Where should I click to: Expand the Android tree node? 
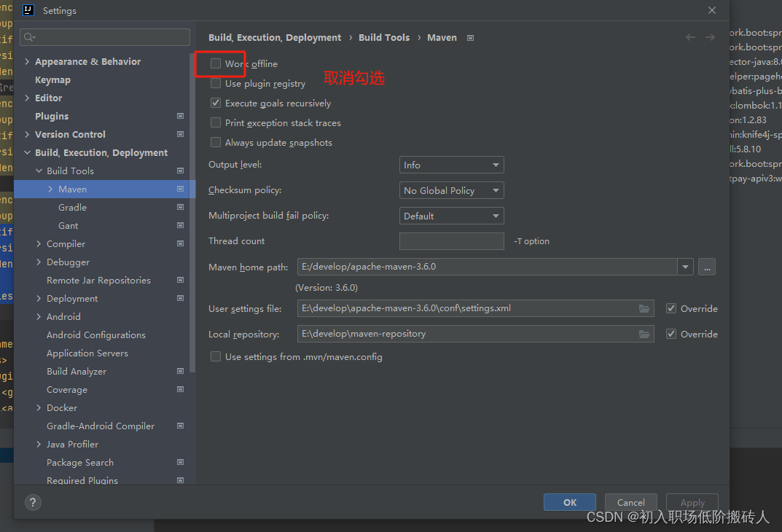tap(39, 316)
